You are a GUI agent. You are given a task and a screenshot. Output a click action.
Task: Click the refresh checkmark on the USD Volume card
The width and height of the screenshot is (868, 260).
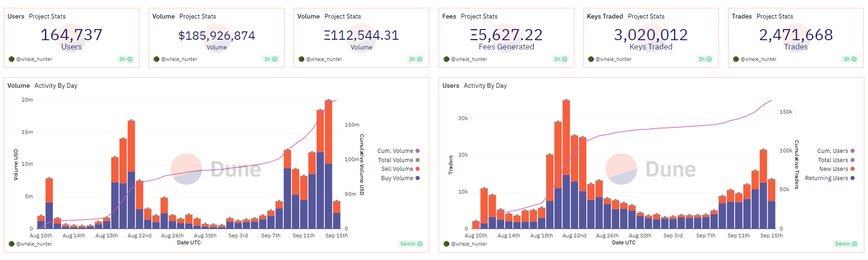point(275,59)
